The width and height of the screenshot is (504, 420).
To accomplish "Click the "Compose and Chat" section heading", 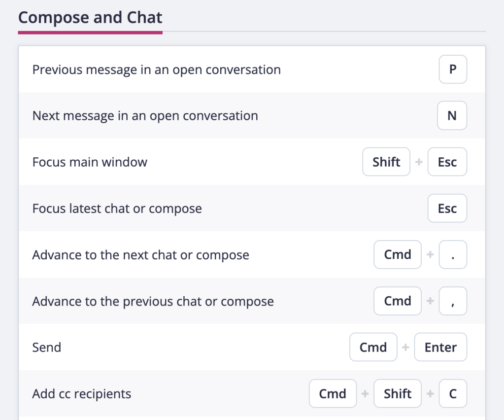I will click(x=90, y=18).
